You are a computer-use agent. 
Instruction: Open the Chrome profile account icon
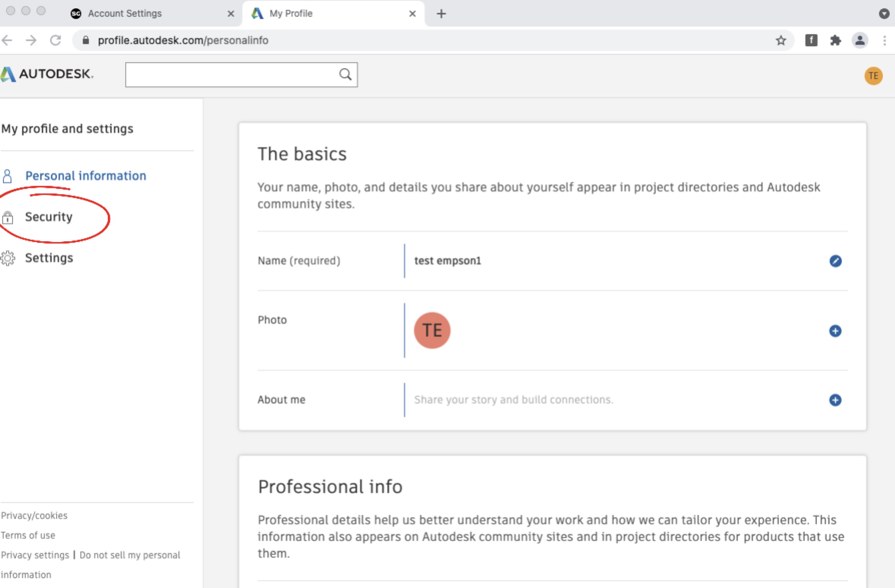coord(860,40)
